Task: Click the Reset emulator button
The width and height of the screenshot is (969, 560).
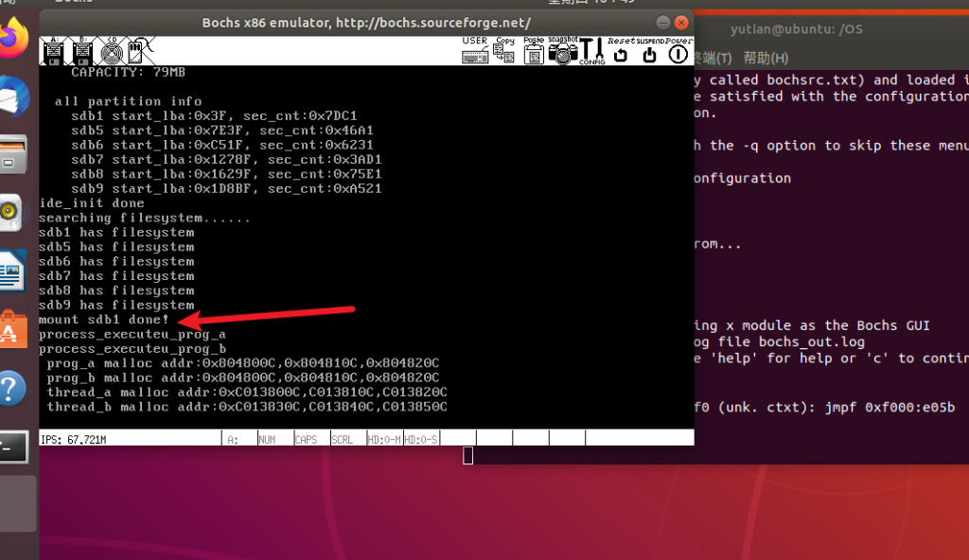Action: pyautogui.click(x=621, y=51)
